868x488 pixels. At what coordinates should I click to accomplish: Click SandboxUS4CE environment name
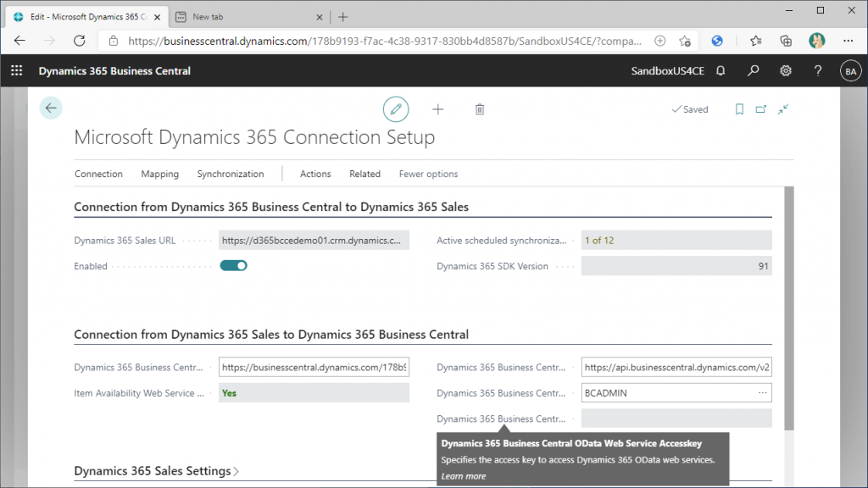point(668,71)
